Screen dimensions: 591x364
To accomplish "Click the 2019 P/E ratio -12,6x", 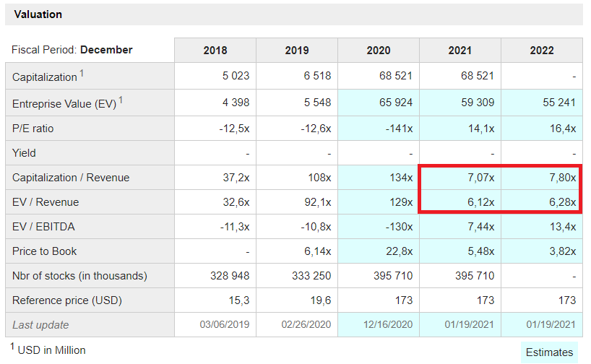I will (x=316, y=129).
